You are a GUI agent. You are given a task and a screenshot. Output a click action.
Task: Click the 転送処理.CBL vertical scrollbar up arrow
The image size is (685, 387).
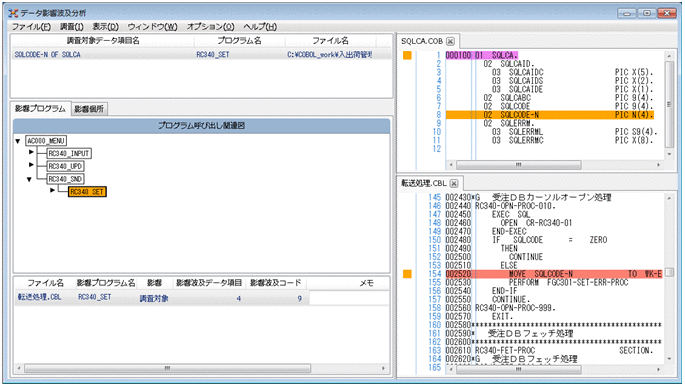pos(669,198)
